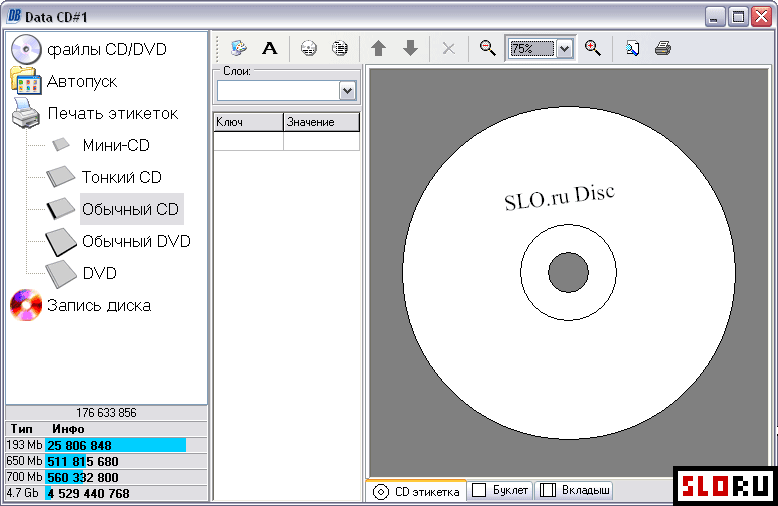Click the empty cell under Значение
Screen dimensions: 778x506
pyautogui.click(x=322, y=141)
